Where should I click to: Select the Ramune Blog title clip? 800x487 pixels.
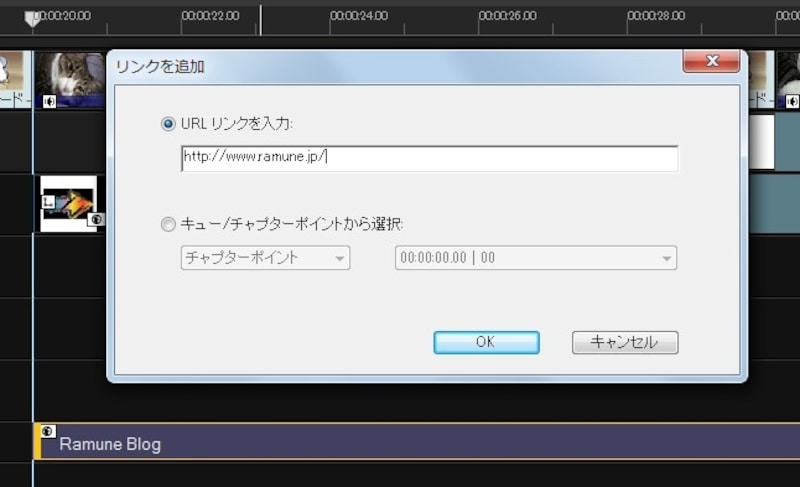tap(400, 444)
